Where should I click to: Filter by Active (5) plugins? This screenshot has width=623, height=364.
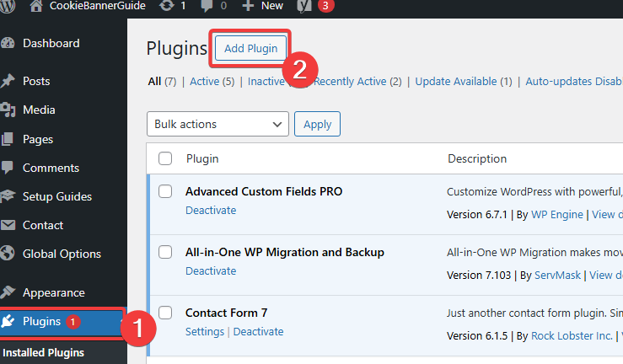click(212, 82)
